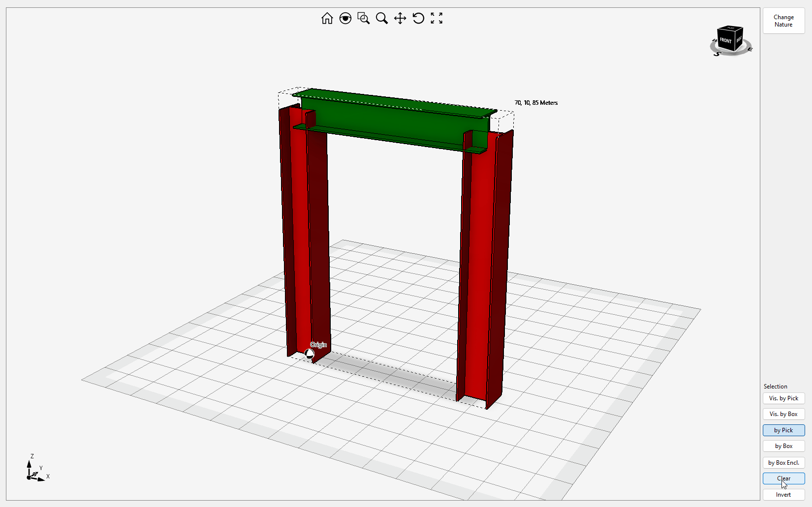Pick the green beam in the viewport
This screenshot has width=812, height=507.
point(394,123)
